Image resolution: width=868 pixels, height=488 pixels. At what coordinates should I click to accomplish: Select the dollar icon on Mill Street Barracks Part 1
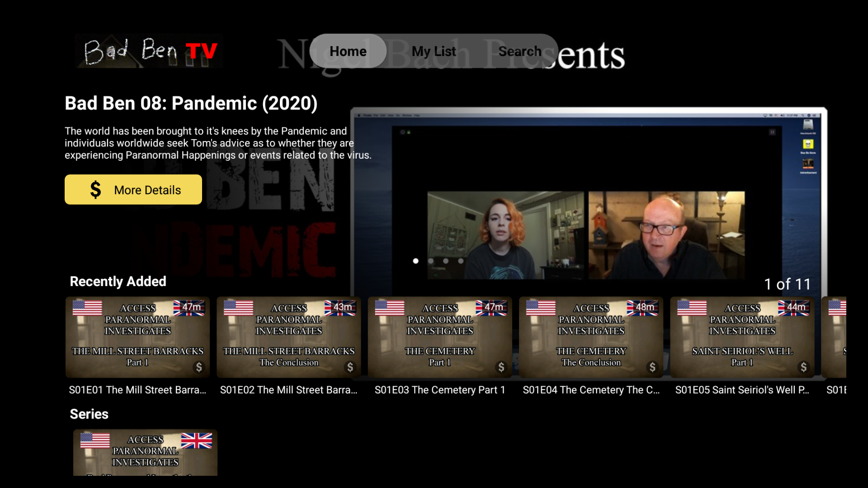198,367
